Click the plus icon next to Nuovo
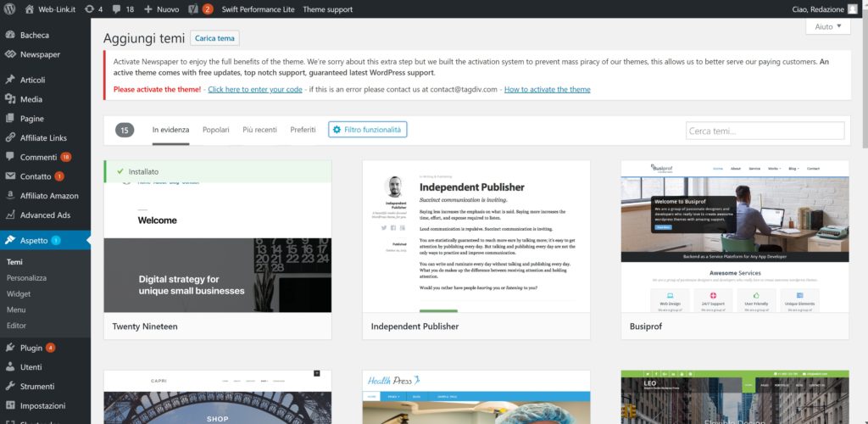This screenshot has height=424, width=868. coord(147,9)
